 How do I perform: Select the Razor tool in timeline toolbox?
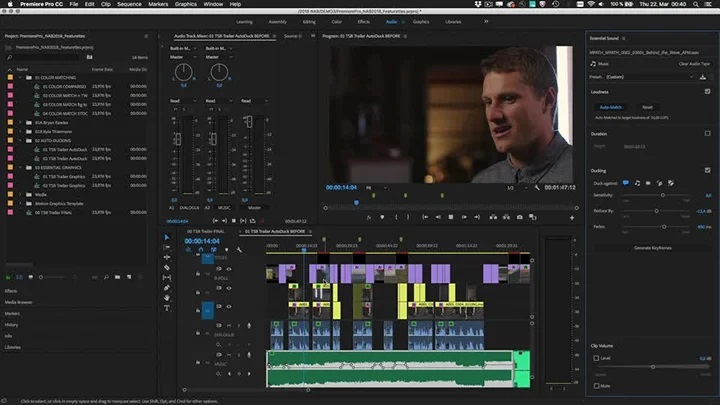click(167, 267)
